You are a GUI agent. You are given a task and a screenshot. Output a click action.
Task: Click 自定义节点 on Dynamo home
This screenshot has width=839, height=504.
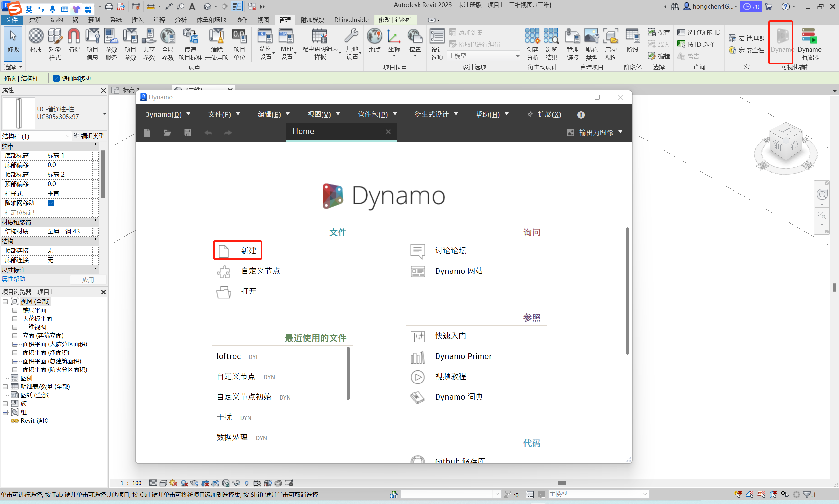[248, 271]
